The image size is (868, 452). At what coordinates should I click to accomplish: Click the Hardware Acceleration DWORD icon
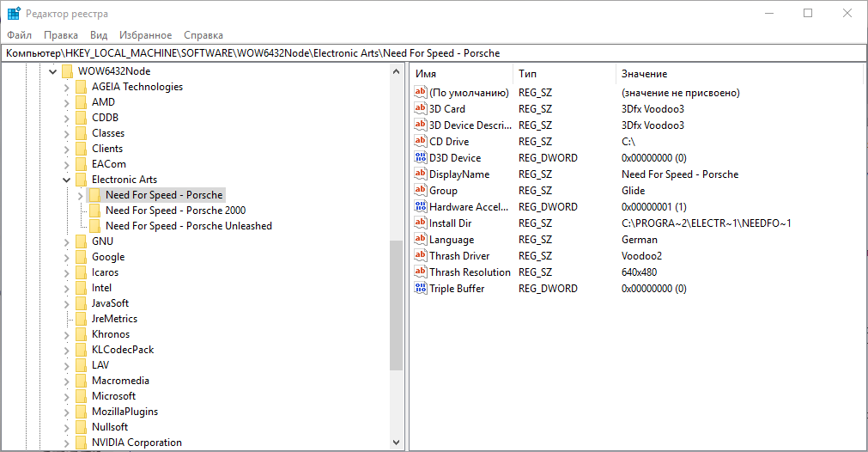421,207
